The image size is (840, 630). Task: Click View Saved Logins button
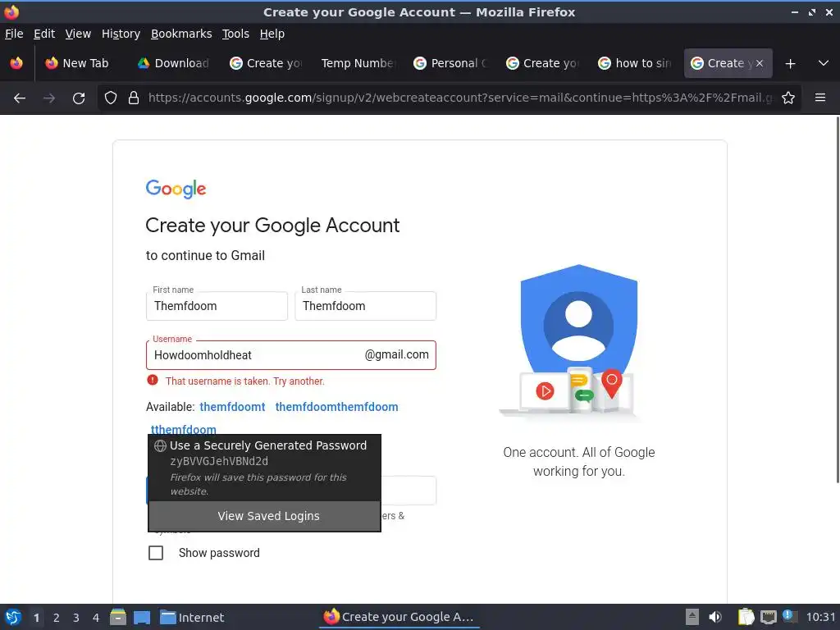(265, 516)
